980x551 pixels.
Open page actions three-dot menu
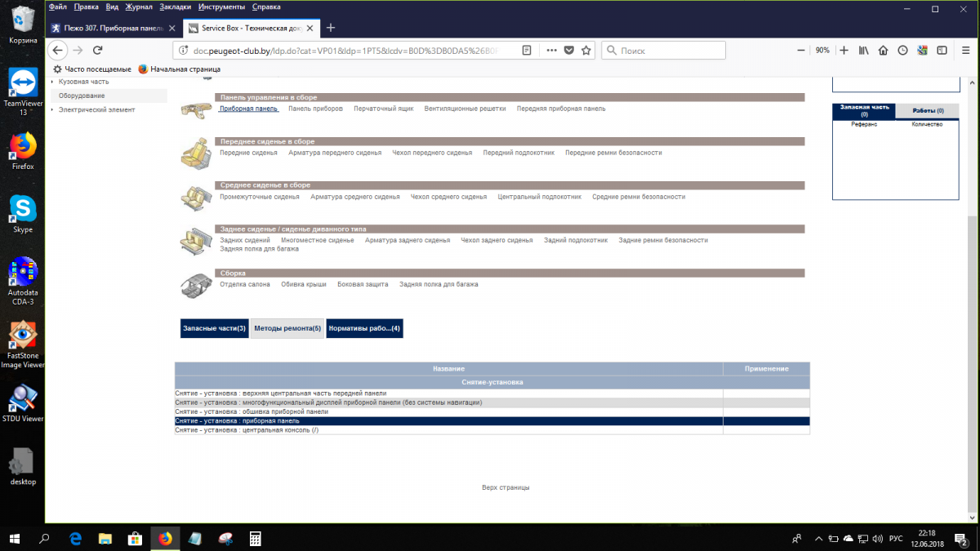coord(551,50)
